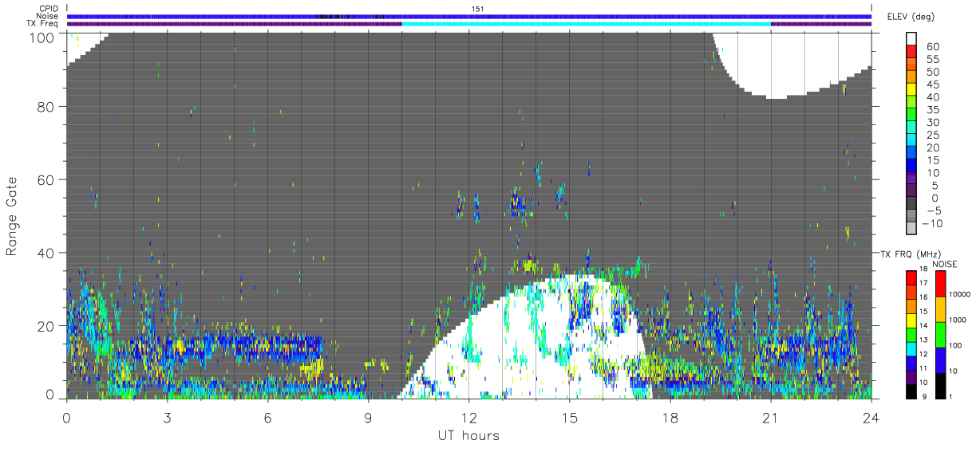980x452 pixels.
Task: Click the UT hours tick label '18'
Action: pos(670,417)
